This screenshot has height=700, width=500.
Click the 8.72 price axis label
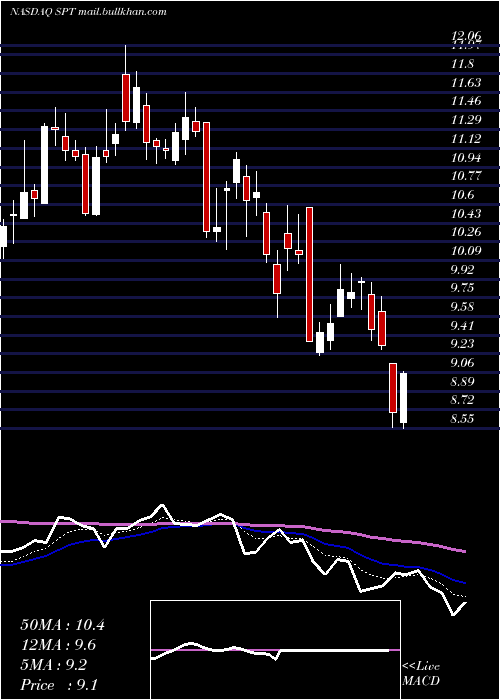point(462,400)
